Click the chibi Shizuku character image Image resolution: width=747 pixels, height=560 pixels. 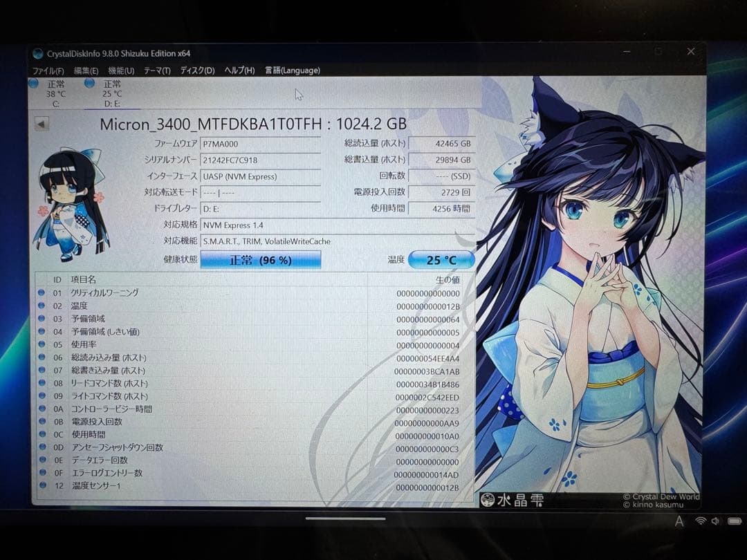click(x=71, y=205)
